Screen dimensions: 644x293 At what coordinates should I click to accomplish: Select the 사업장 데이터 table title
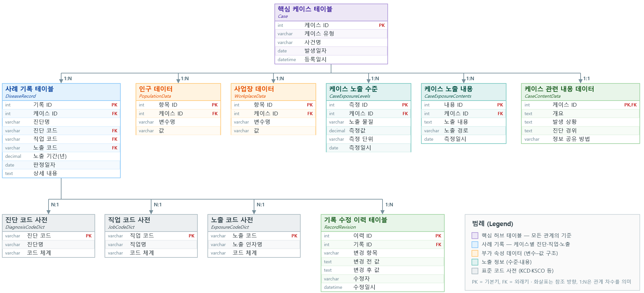(x=254, y=89)
